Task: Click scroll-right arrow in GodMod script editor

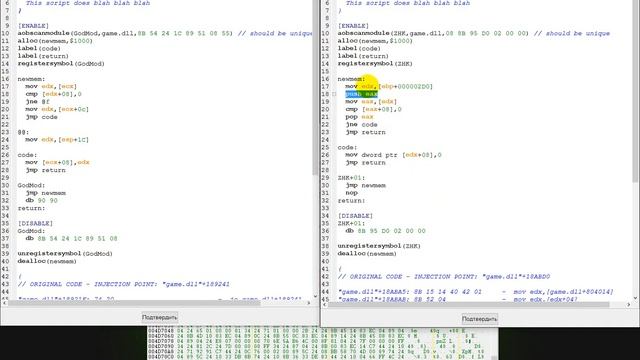Action: 309,303
